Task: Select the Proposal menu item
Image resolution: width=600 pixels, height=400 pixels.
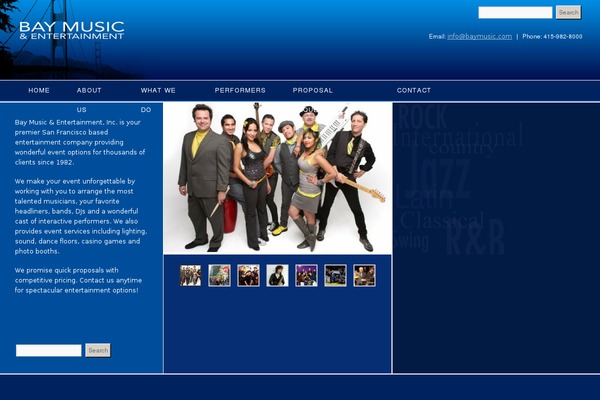Action: pyautogui.click(x=313, y=90)
